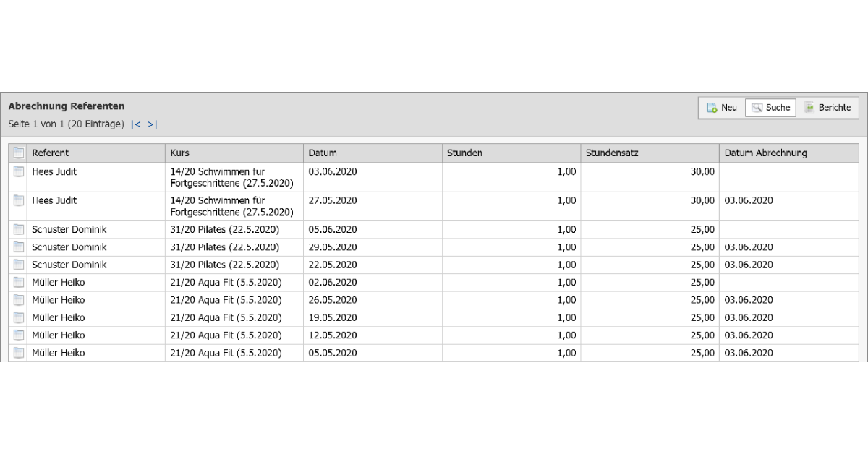Click row icon for Schuster Dominik 22.05.2020 entry

(19, 265)
